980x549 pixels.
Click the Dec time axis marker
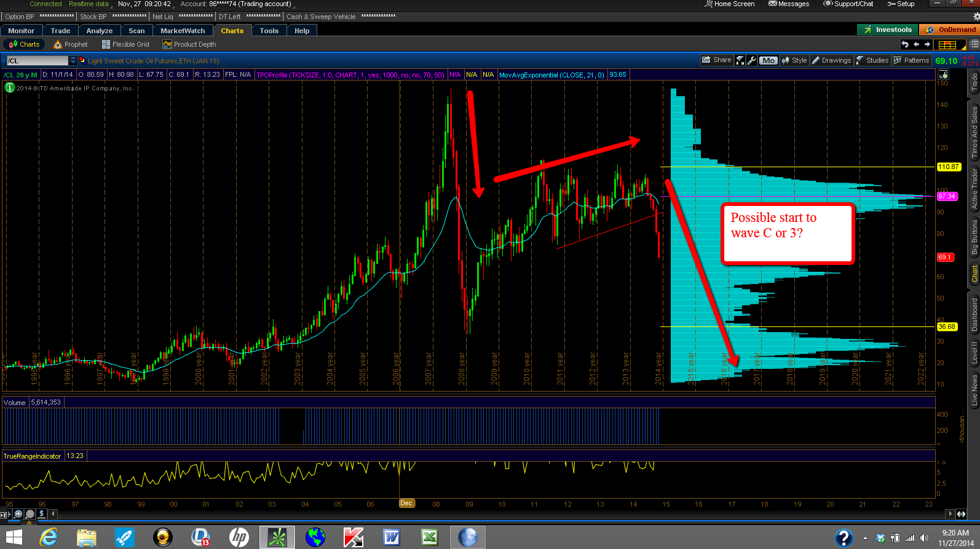406,503
